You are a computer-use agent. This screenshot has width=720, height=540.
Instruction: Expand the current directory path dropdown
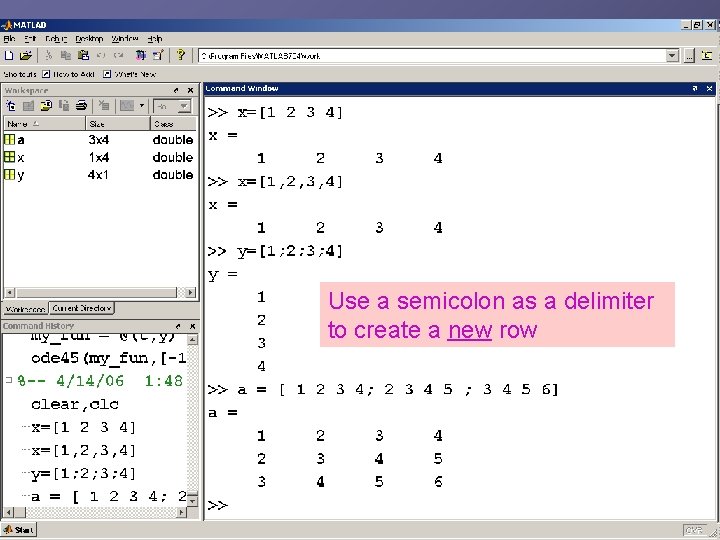pos(672,56)
